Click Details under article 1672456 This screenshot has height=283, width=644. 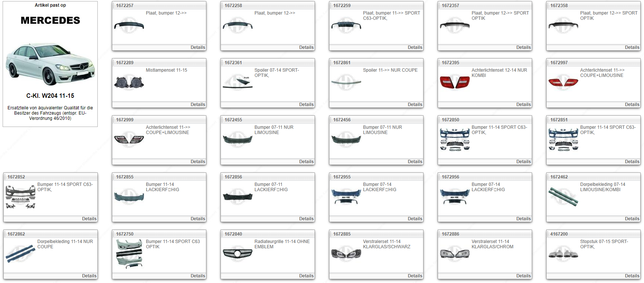pos(415,162)
